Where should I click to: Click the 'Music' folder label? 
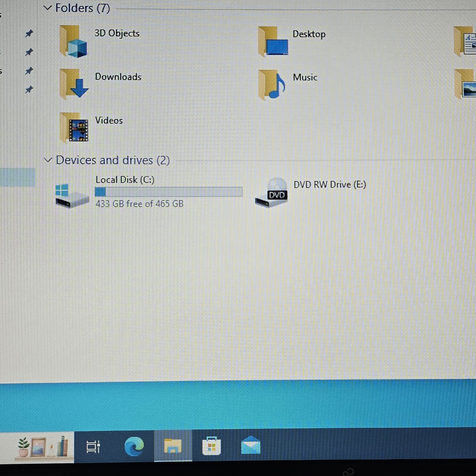tap(305, 77)
